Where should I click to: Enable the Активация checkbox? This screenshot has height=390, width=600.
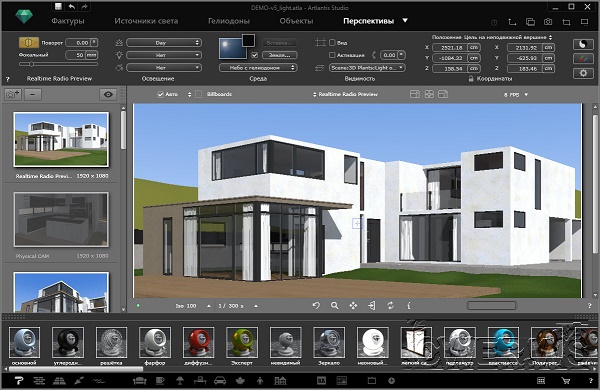(x=332, y=55)
